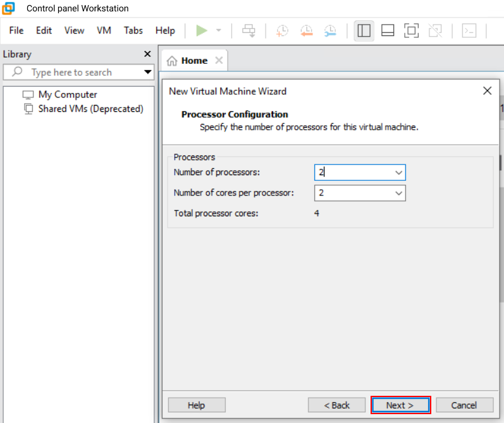Select My Computer in Library tree
Screen dimensions: 504x423
[x=68, y=95]
